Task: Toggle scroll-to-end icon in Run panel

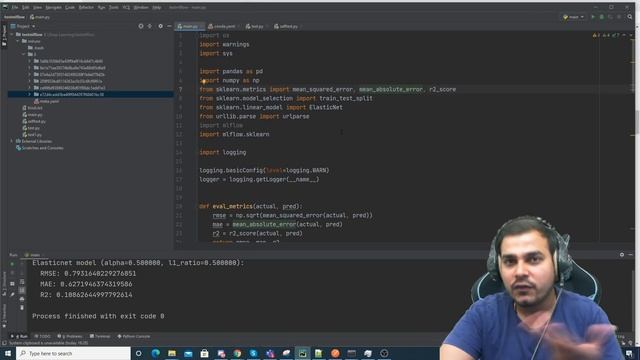Action: pos(22,290)
